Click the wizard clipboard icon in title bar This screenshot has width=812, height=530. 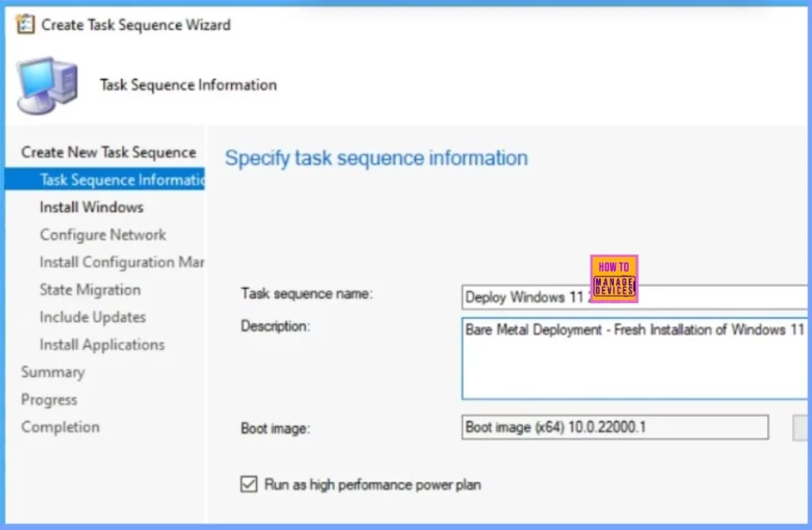(25, 25)
